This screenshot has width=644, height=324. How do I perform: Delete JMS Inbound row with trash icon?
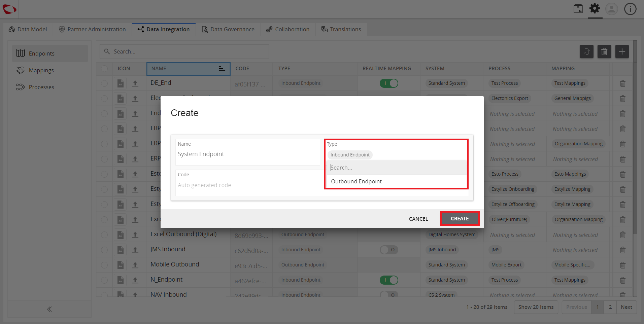tap(623, 250)
